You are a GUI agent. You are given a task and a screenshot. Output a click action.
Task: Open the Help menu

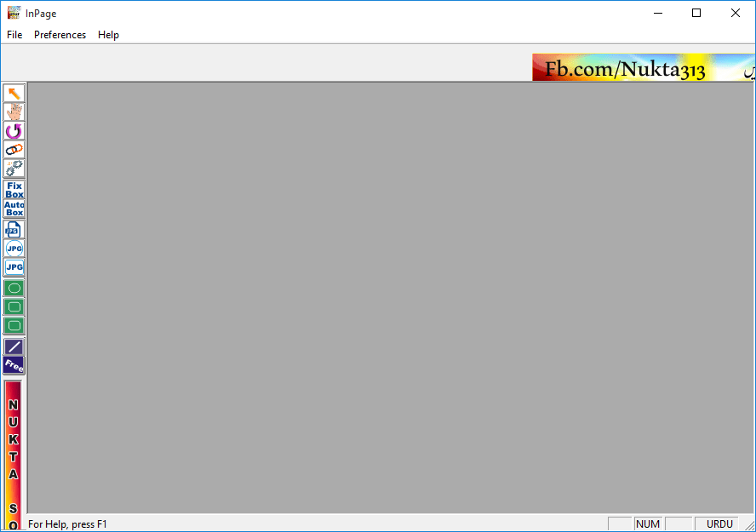point(108,35)
